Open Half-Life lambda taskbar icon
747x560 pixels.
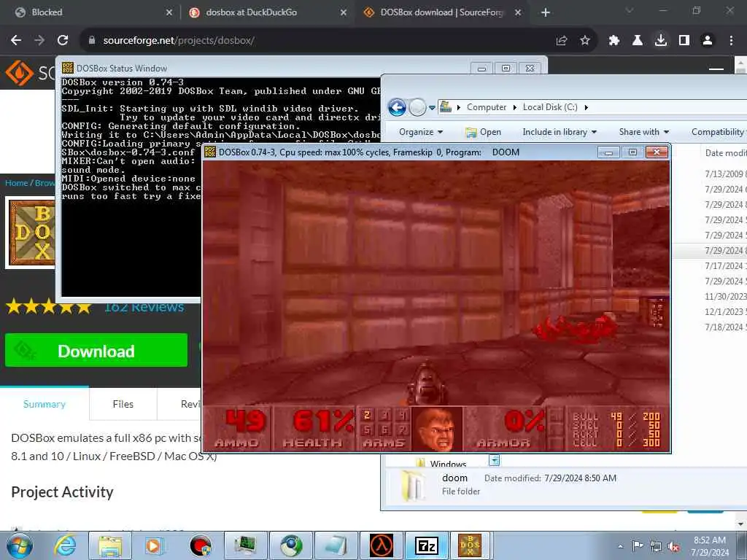point(382,545)
